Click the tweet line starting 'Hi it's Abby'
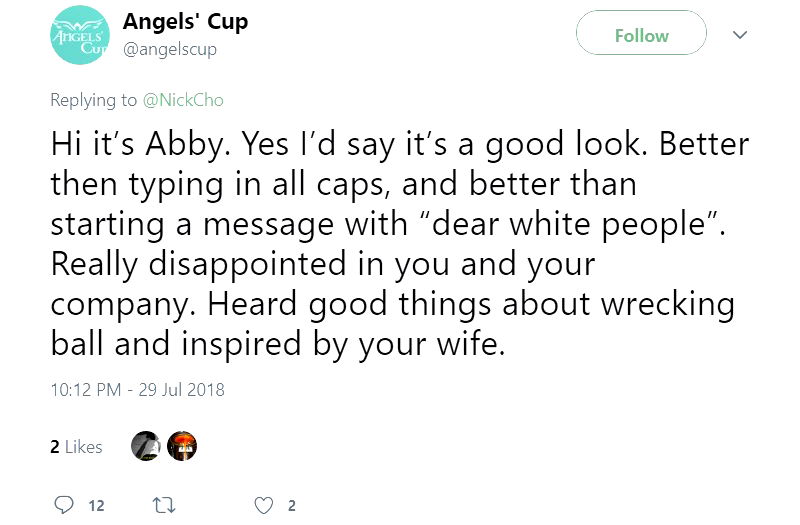 (398, 145)
